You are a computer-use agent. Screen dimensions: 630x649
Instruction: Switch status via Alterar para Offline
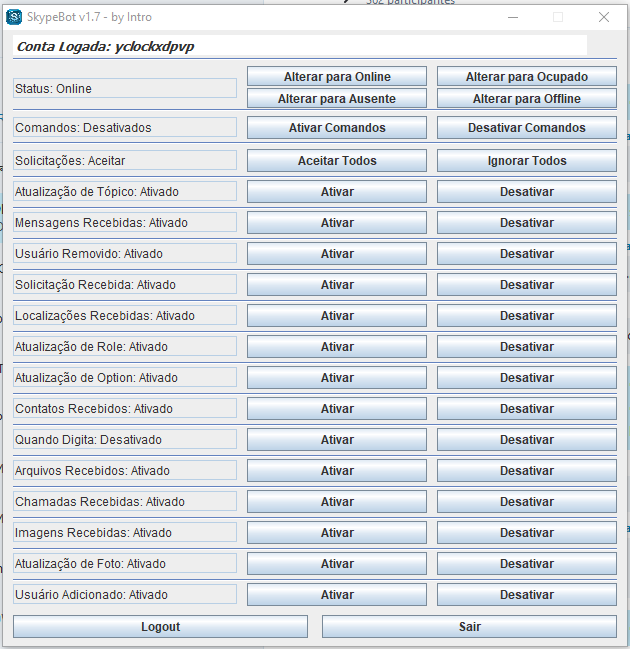coord(527,99)
